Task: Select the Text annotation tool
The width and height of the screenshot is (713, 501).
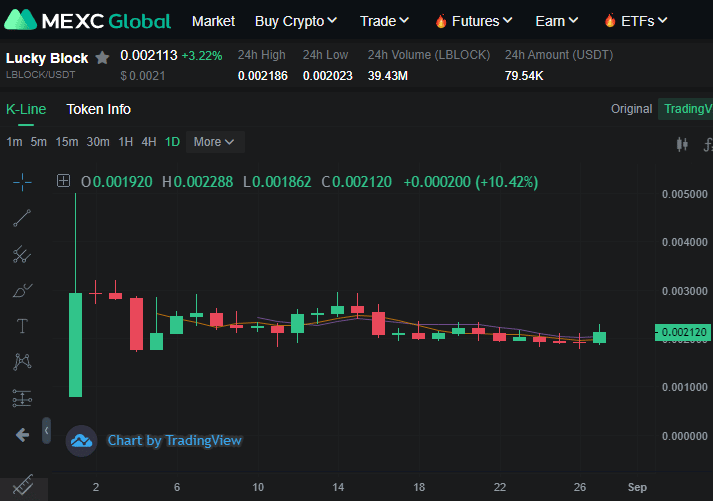Action: click(x=22, y=326)
